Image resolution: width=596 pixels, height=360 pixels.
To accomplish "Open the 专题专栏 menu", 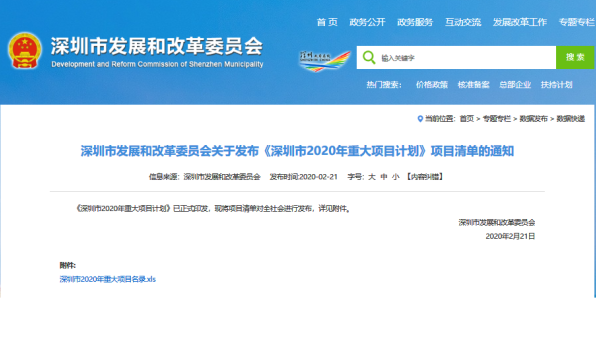I will click(577, 22).
